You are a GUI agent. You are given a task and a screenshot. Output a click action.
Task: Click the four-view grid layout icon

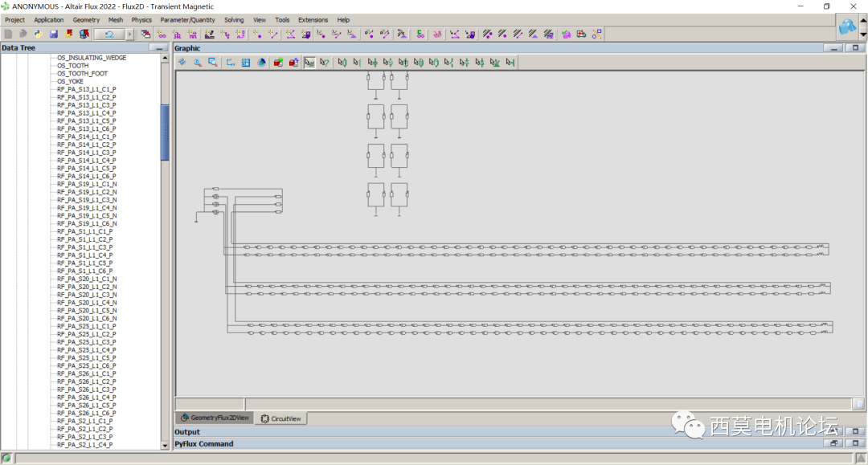coord(246,63)
